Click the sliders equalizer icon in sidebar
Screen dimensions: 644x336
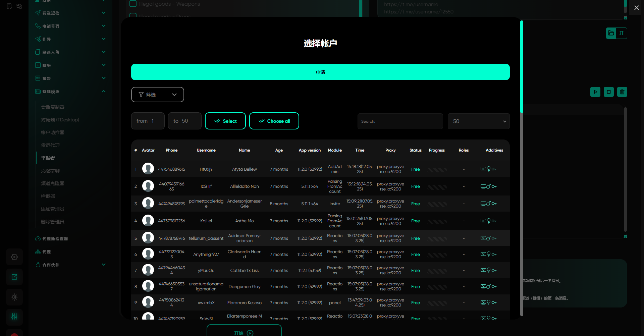14,317
